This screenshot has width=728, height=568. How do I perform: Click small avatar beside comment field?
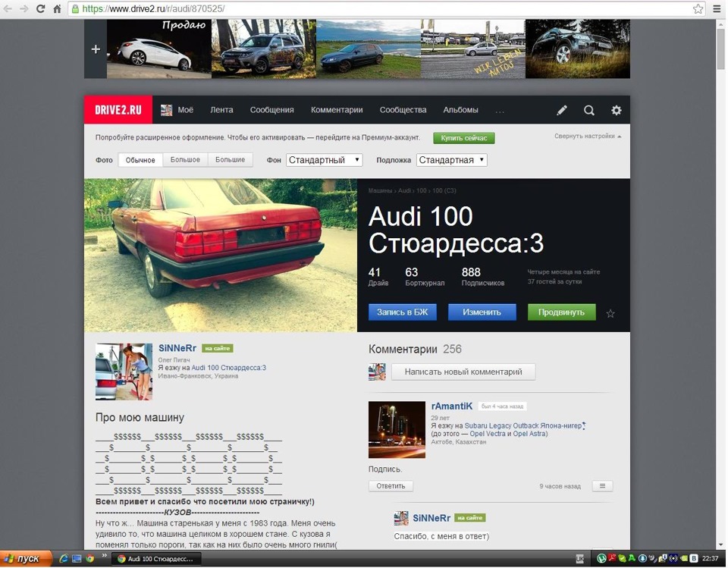(377, 372)
